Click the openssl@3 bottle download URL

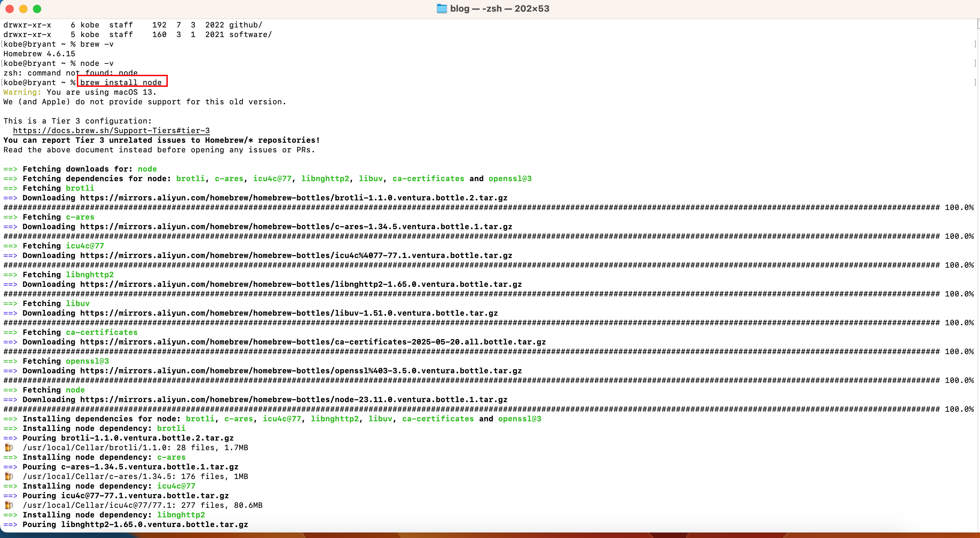[301, 371]
